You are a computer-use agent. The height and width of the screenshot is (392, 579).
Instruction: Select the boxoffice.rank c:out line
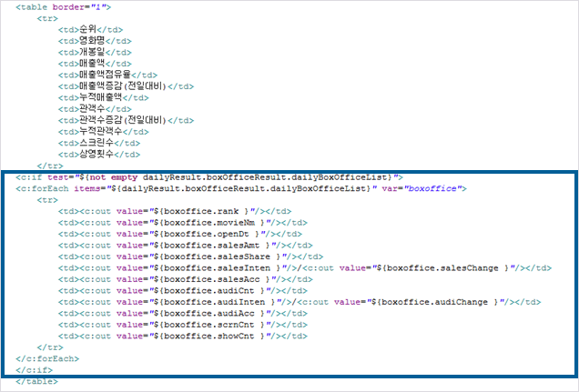[175, 211]
